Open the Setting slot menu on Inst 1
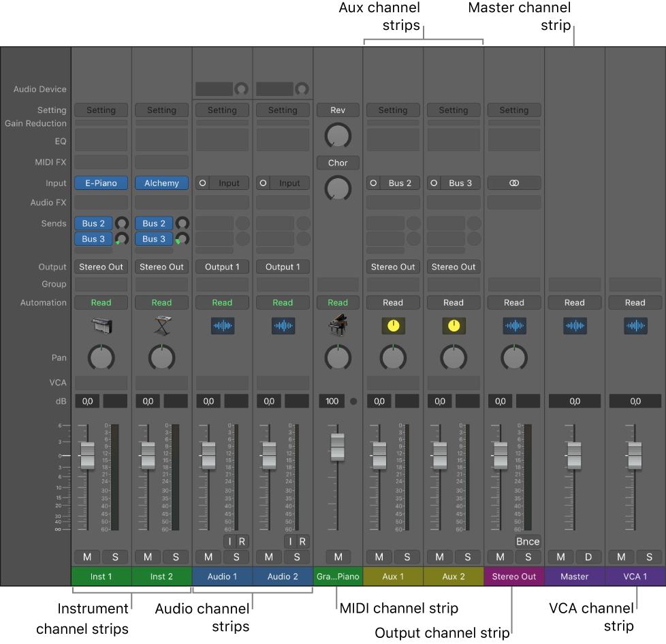The image size is (666, 644). click(101, 110)
